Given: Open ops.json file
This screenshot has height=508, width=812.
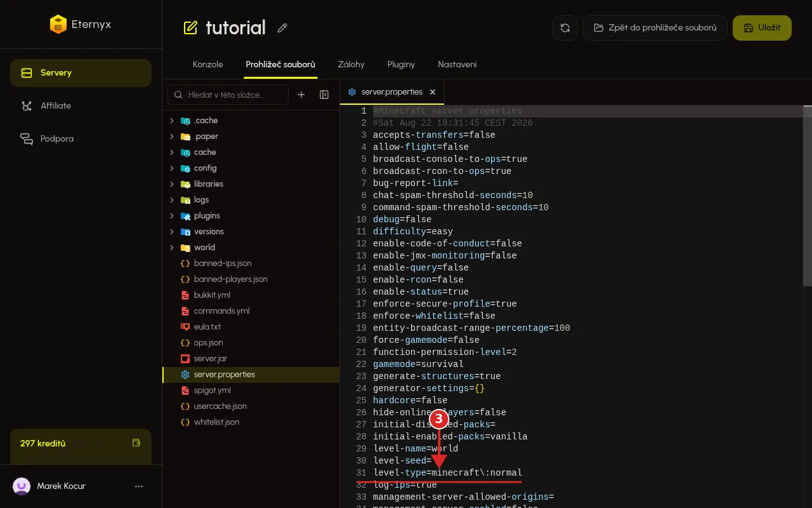Looking at the screenshot, I should point(251,343).
